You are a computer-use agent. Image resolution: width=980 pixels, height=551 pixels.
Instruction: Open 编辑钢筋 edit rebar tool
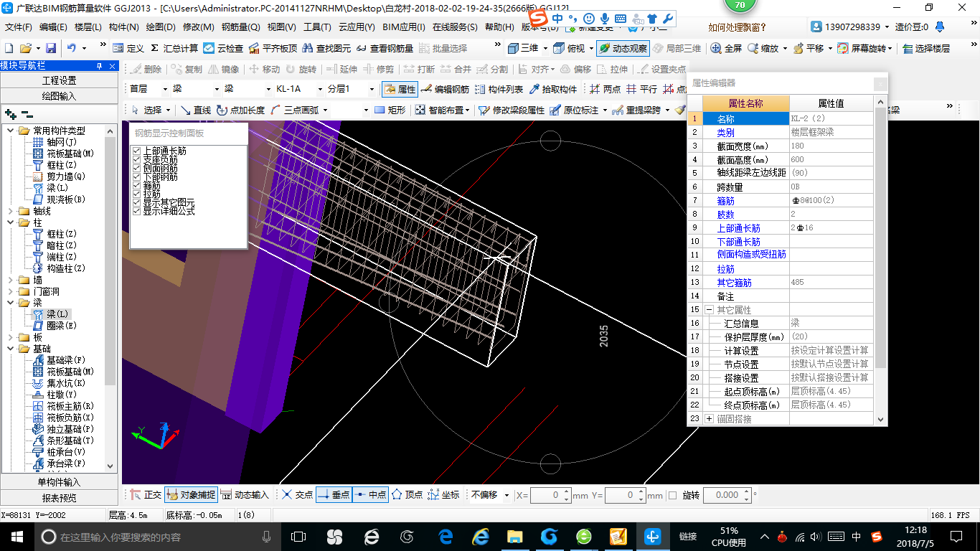point(445,89)
